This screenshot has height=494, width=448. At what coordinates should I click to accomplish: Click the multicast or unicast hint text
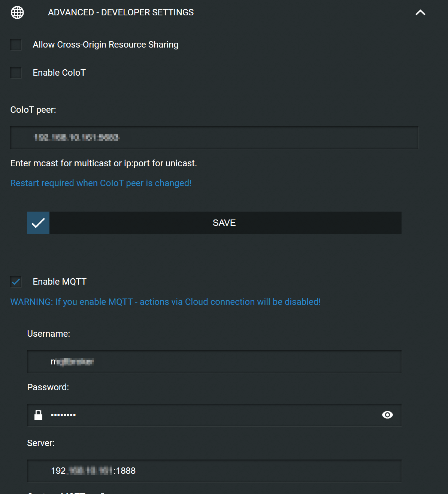click(x=103, y=163)
